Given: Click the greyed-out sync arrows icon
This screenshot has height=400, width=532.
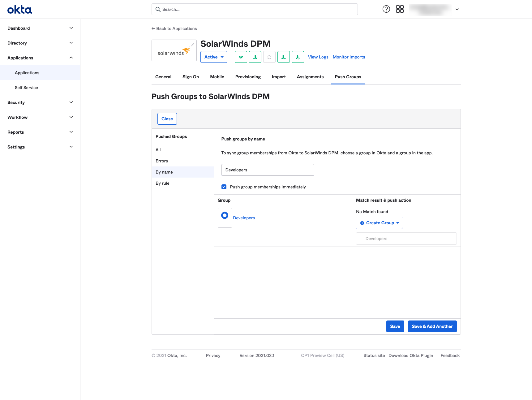Looking at the screenshot, I should coord(269,57).
